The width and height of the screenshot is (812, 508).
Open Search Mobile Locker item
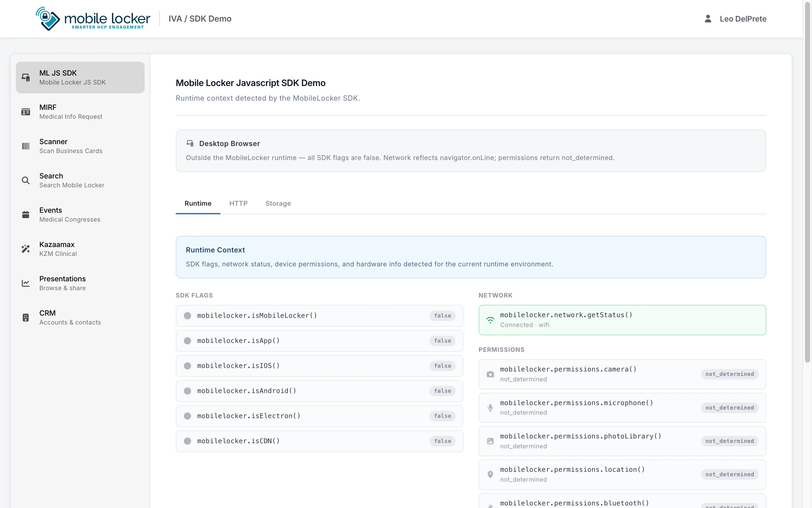pyautogui.click(x=80, y=180)
